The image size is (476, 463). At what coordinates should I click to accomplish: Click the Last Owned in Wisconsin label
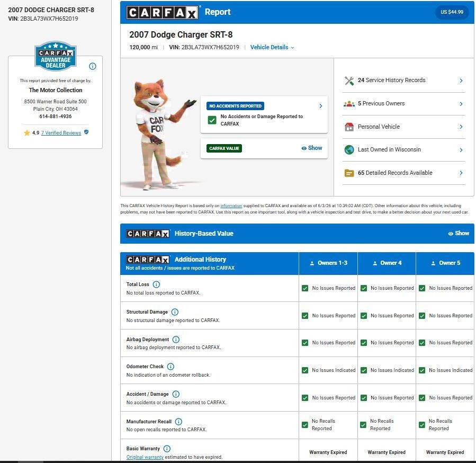tap(389, 150)
